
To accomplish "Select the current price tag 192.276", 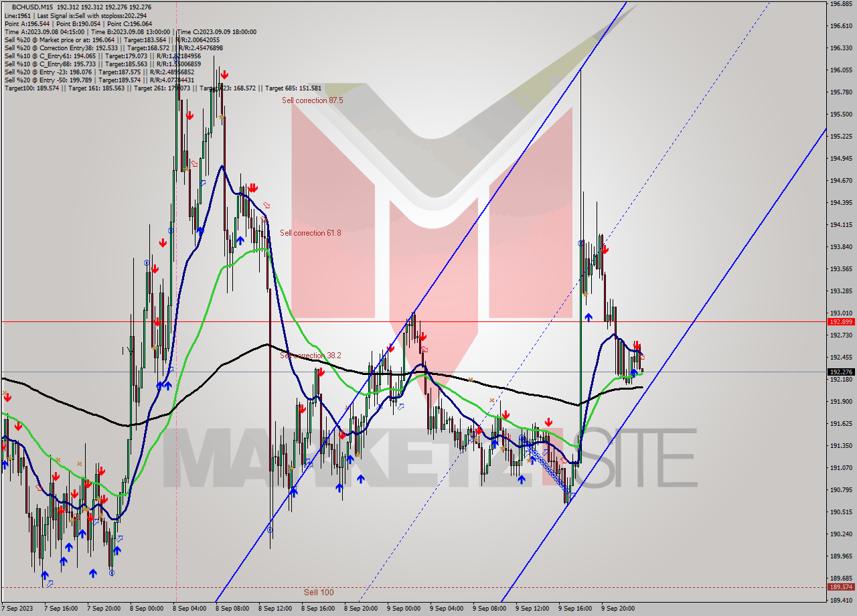I will [x=841, y=372].
